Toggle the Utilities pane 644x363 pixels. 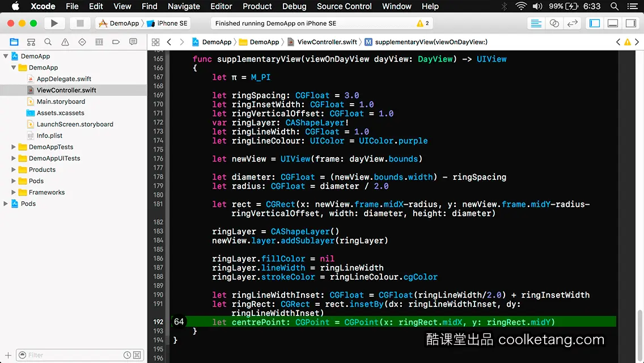coord(631,23)
